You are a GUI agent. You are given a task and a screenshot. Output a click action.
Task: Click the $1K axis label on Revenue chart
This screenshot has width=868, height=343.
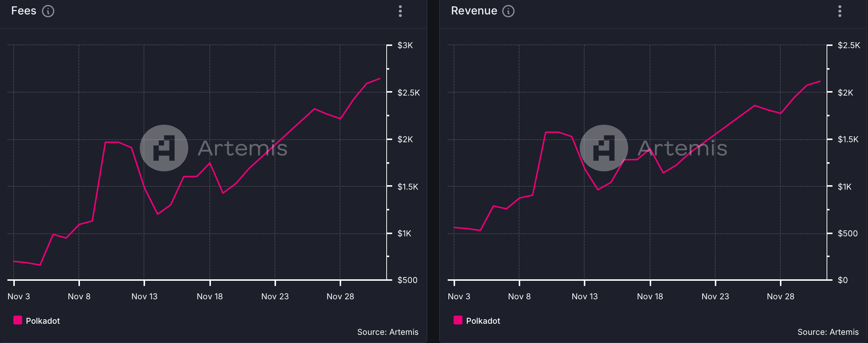click(x=845, y=187)
